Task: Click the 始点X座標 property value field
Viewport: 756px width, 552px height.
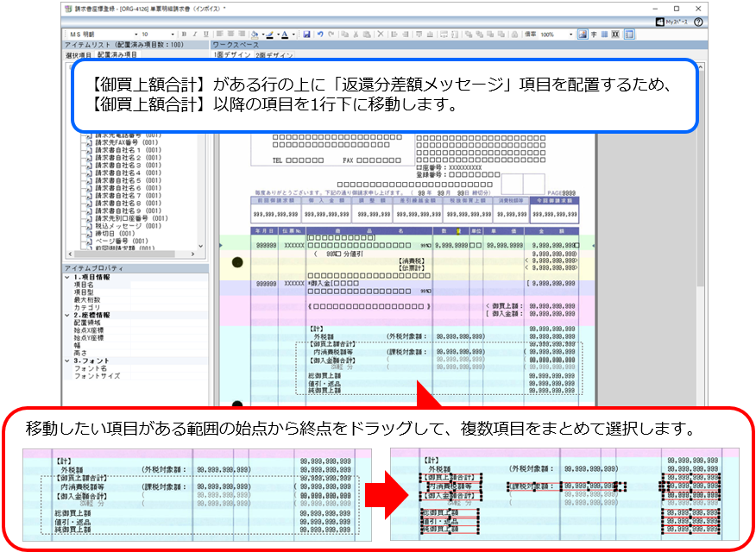Action: tap(169, 330)
